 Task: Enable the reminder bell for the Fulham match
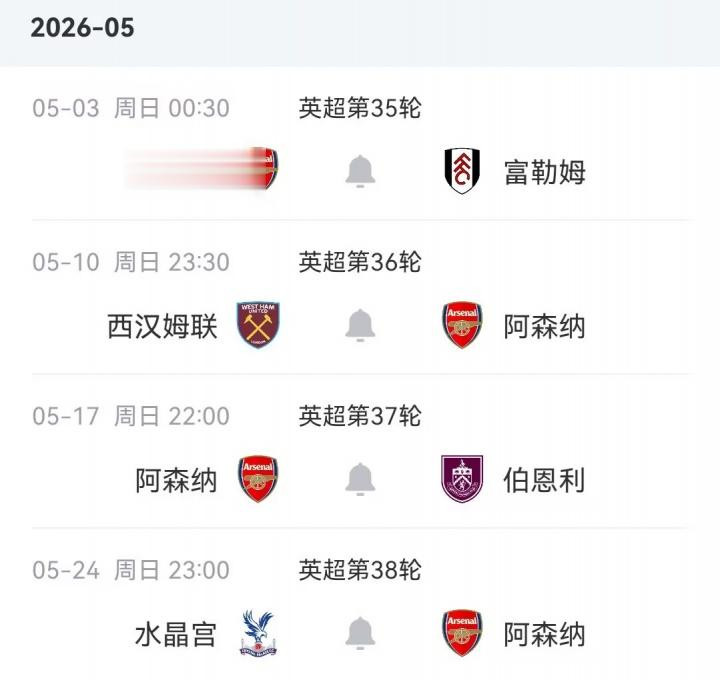(x=360, y=172)
